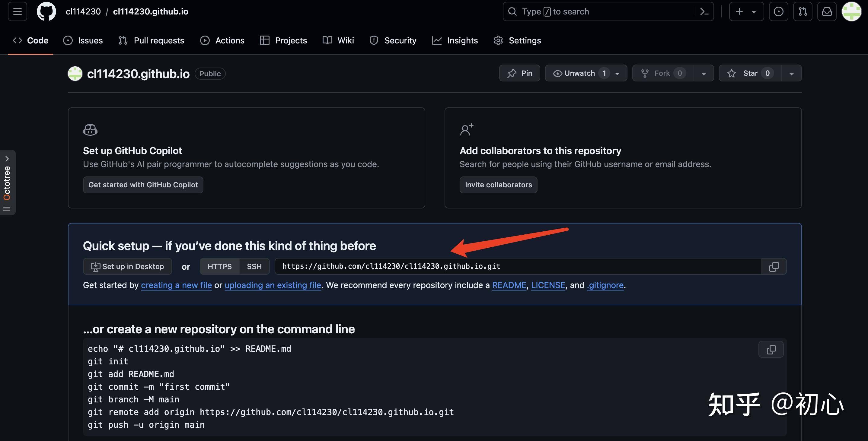
Task: Open the .gitignore link
Action: coord(605,285)
